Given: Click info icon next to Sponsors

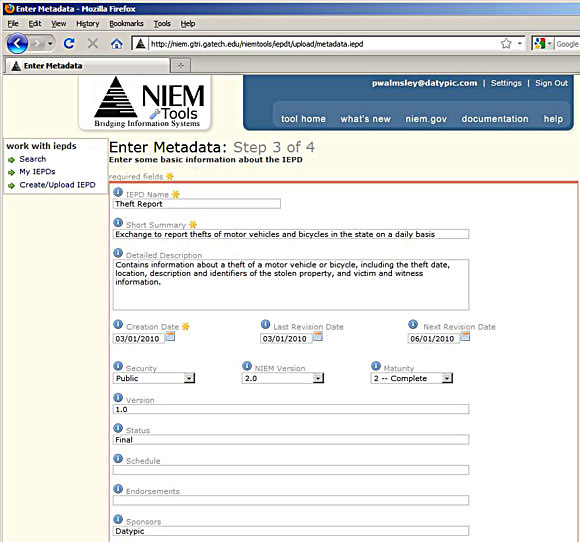Looking at the screenshot, I should tap(118, 519).
